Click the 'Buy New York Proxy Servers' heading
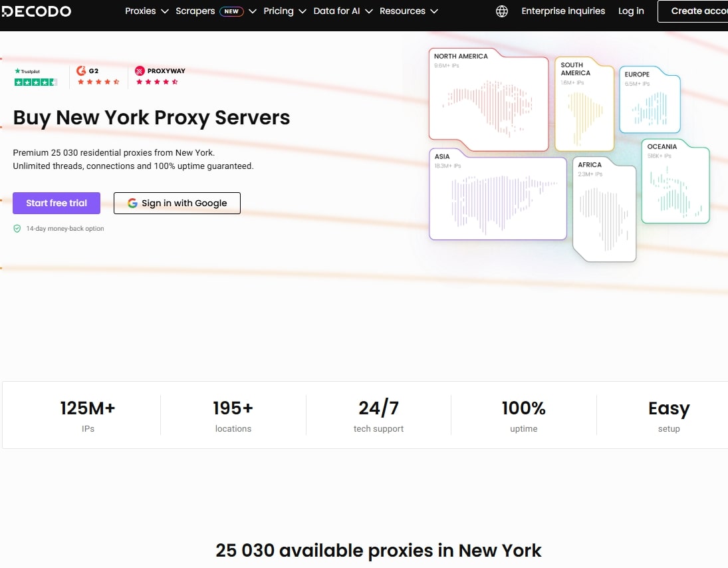 pos(152,118)
